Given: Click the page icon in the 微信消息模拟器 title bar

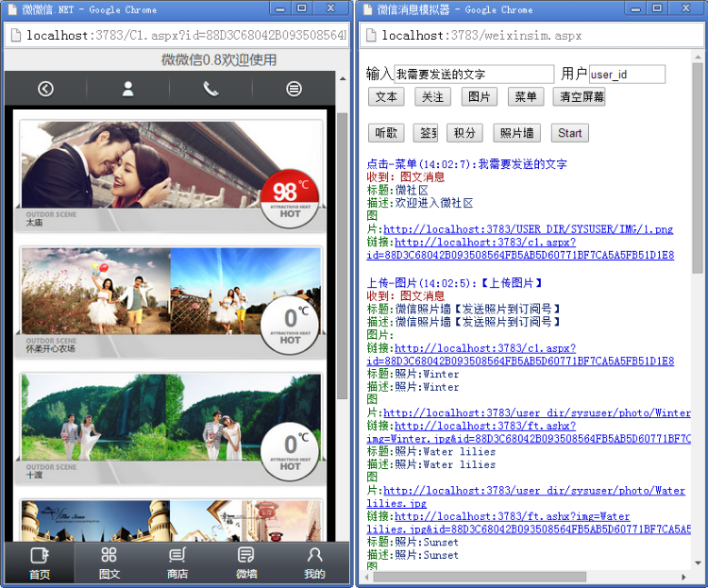Looking at the screenshot, I should coord(368,9).
